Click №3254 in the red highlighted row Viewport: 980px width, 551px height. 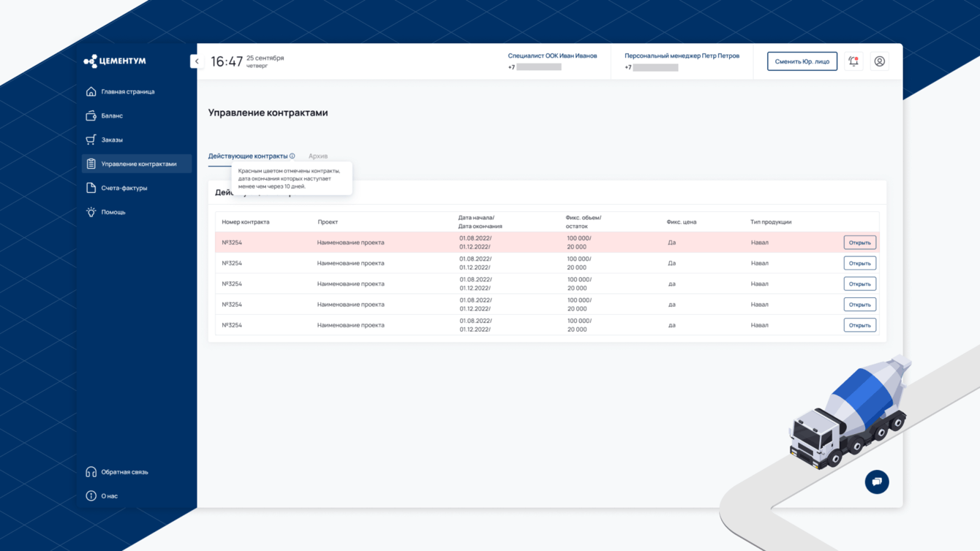pos(232,243)
